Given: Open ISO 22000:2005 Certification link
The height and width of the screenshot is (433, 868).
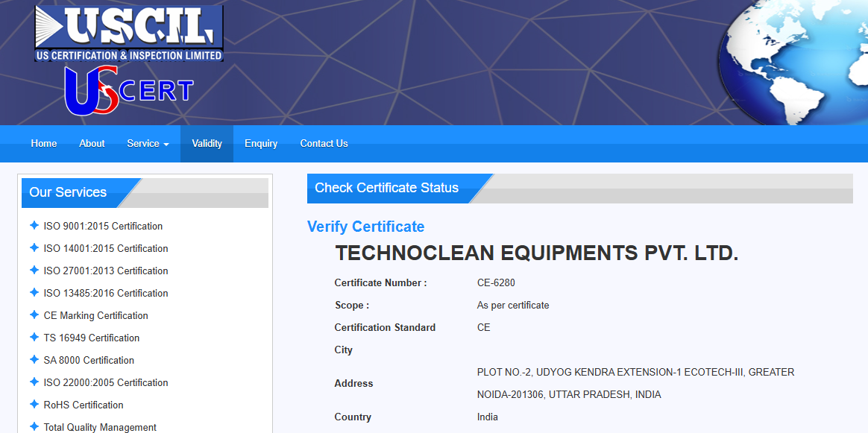Looking at the screenshot, I should [x=106, y=382].
